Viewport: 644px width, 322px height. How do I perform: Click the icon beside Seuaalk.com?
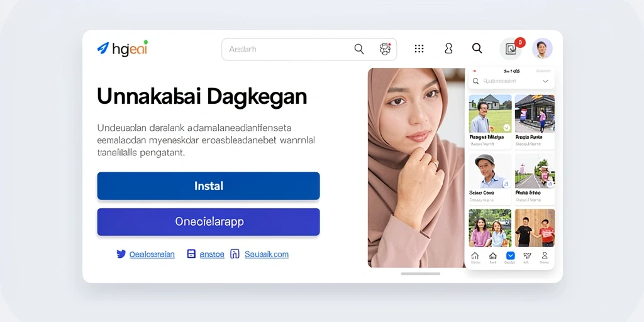pos(235,254)
